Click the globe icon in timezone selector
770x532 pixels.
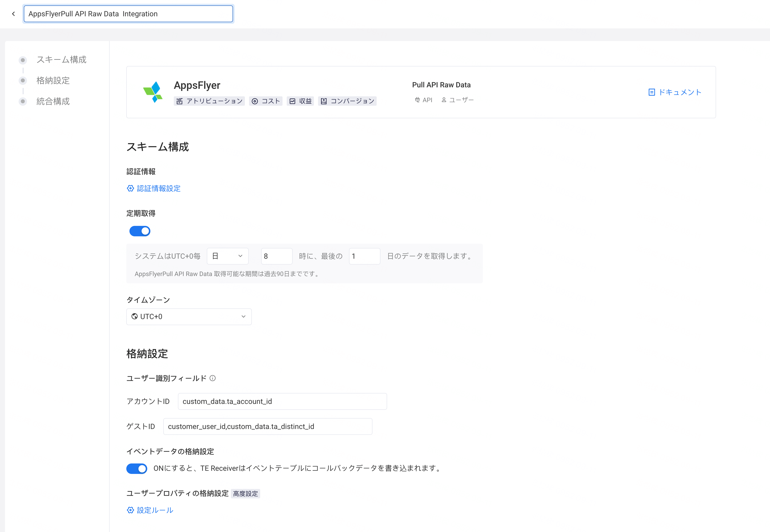tap(134, 317)
